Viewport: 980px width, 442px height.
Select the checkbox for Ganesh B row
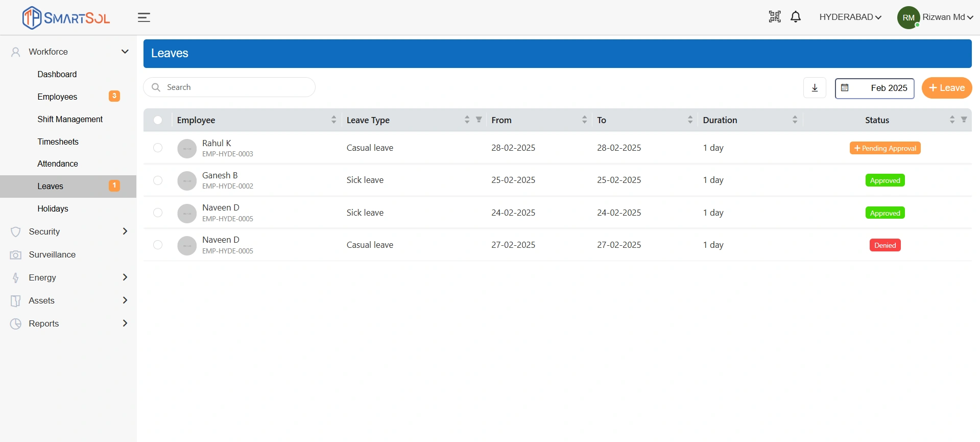coord(158,180)
